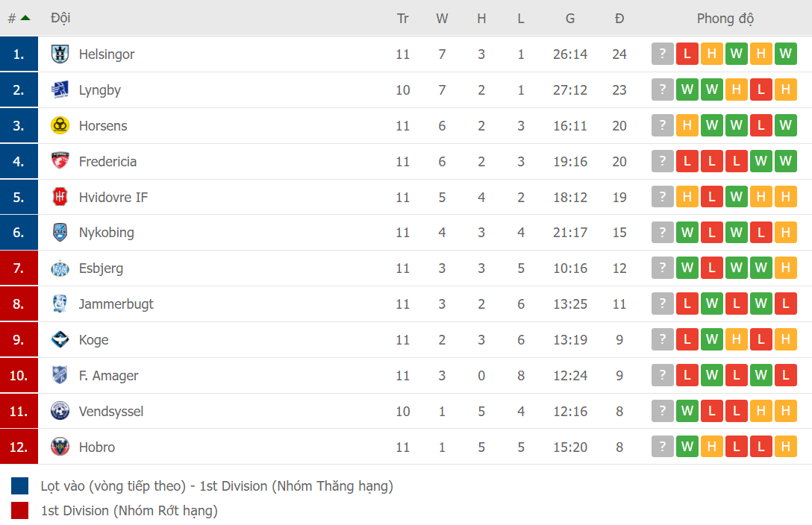This screenshot has height=525, width=812.
Task: Click the Hobro club crest icon
Action: tap(60, 447)
